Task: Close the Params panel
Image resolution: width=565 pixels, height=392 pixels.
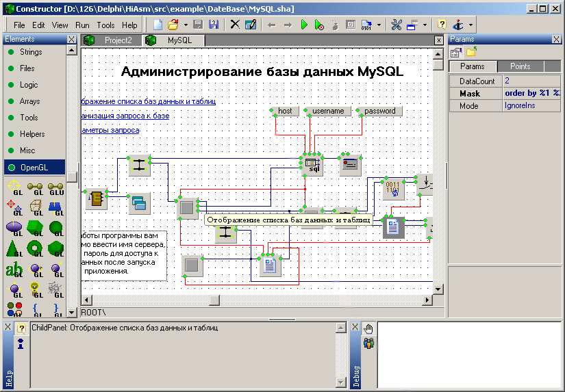Action: [x=556, y=39]
